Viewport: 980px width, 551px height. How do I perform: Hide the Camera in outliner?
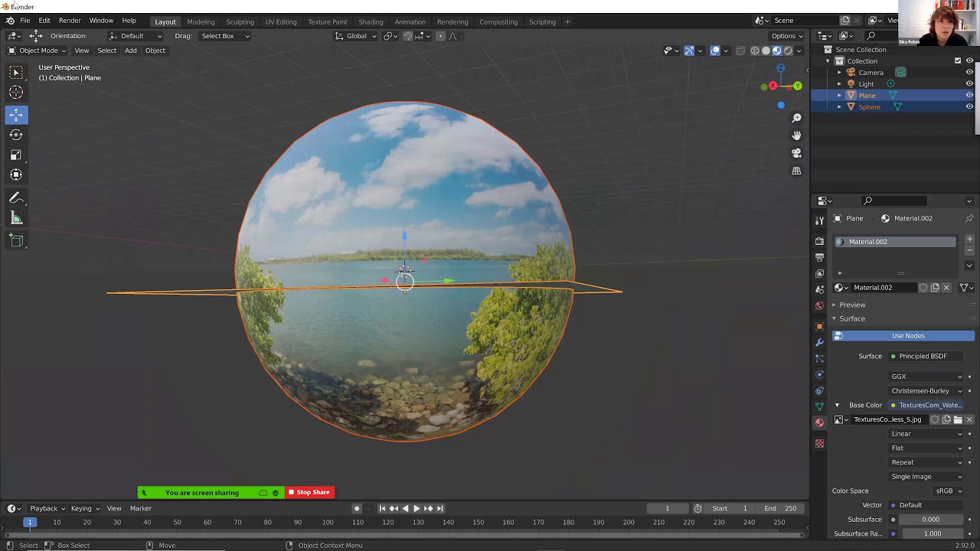click(x=969, y=73)
